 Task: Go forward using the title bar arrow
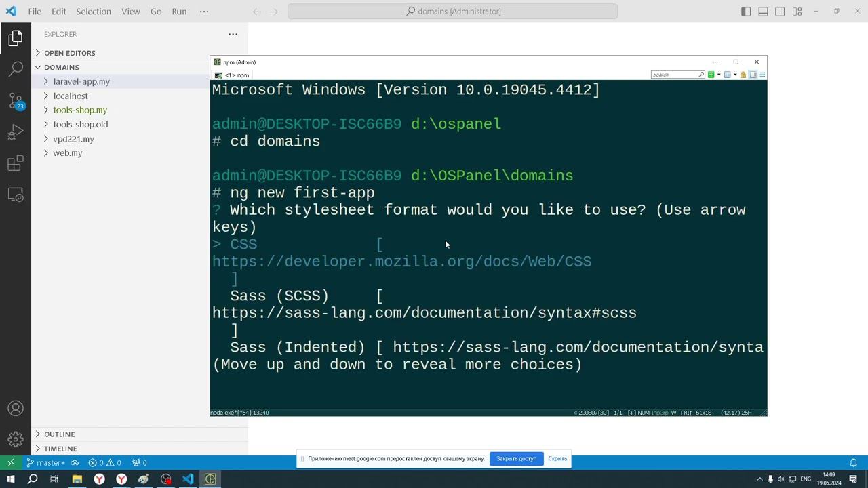(x=274, y=12)
